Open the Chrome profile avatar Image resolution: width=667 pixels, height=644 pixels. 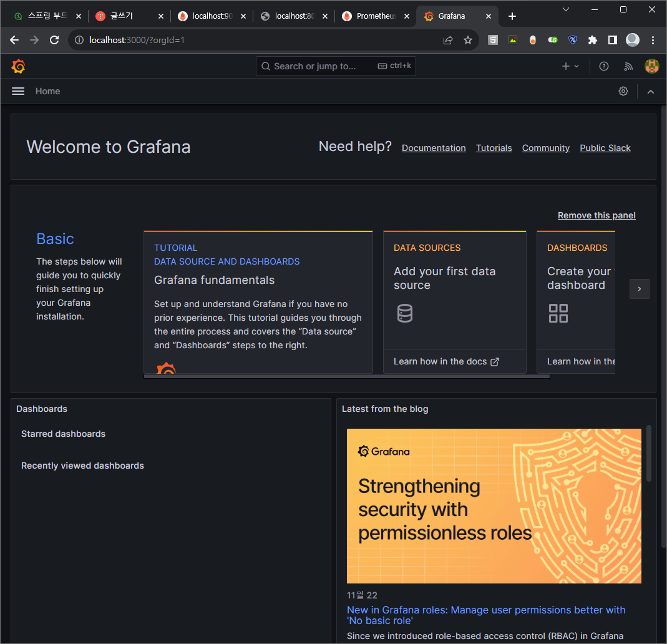click(x=633, y=40)
